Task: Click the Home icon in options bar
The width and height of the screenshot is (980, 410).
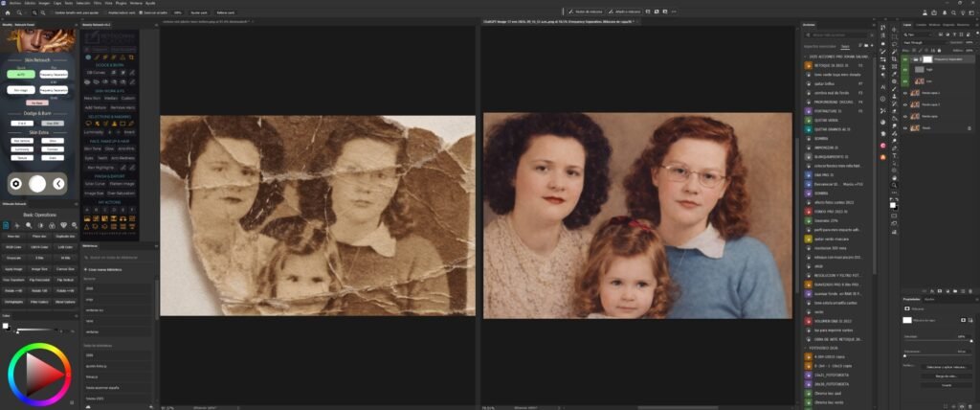Action: pyautogui.click(x=7, y=12)
